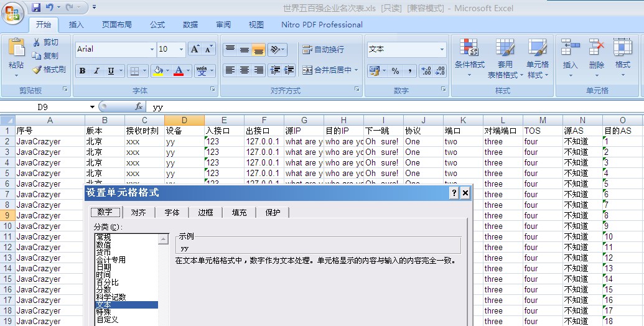Select 自定义 category in list
Screen dimensions: 644x326
pyautogui.click(x=107, y=319)
